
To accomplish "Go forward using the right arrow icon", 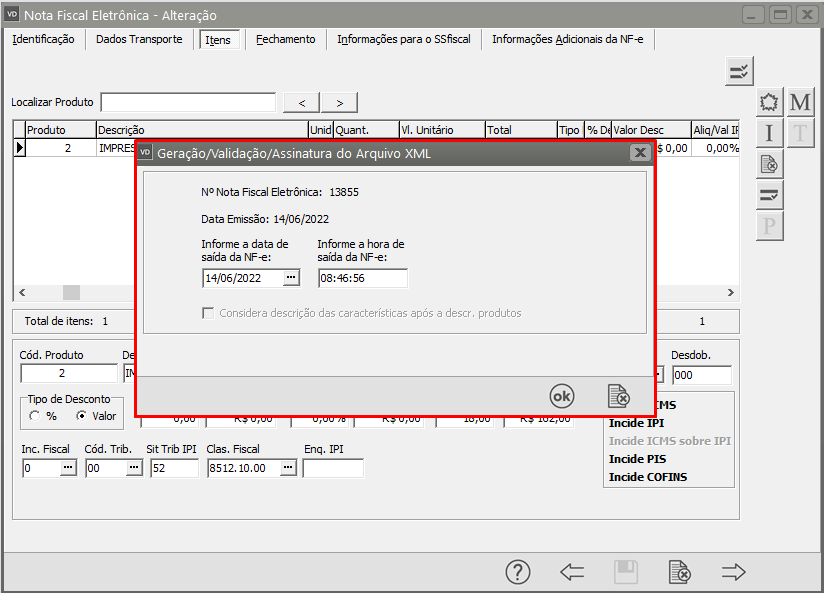I will point(734,572).
